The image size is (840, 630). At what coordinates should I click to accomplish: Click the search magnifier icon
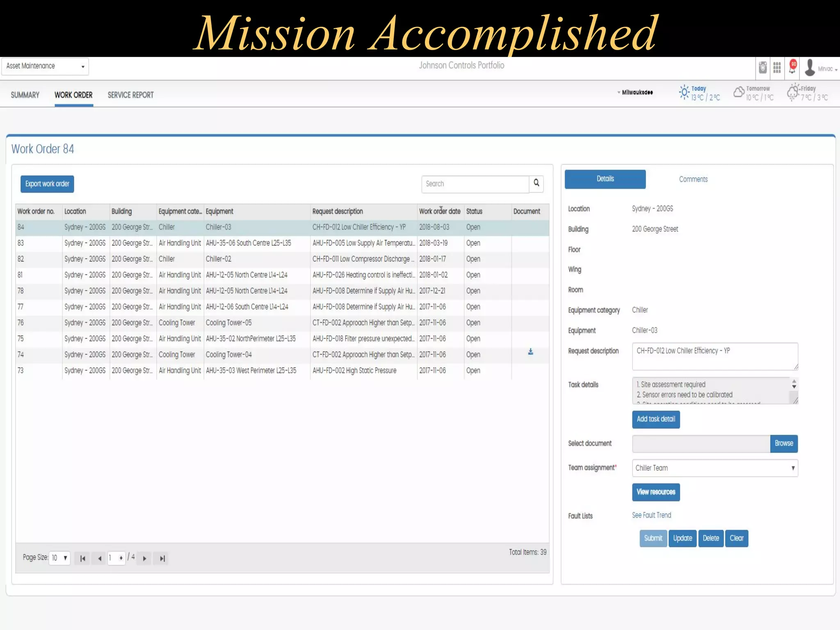[x=536, y=183]
